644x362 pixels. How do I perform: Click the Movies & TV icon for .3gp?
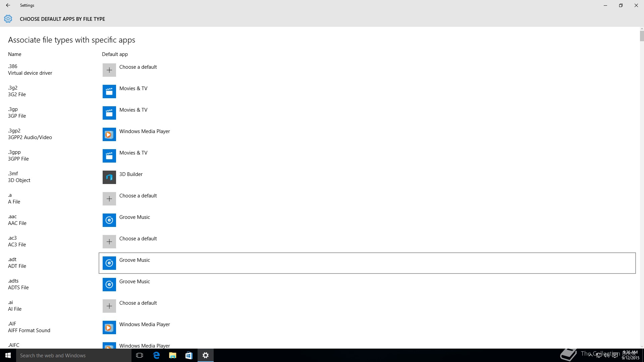click(x=109, y=113)
